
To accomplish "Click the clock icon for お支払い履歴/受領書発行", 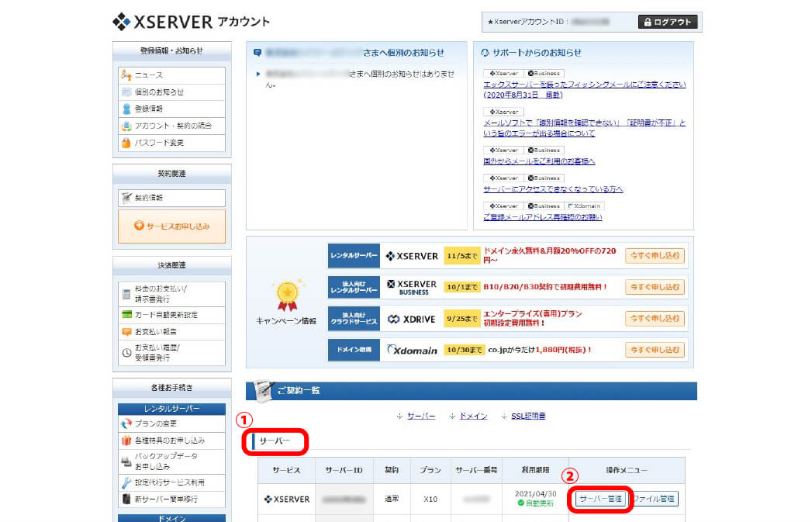I will (126, 353).
